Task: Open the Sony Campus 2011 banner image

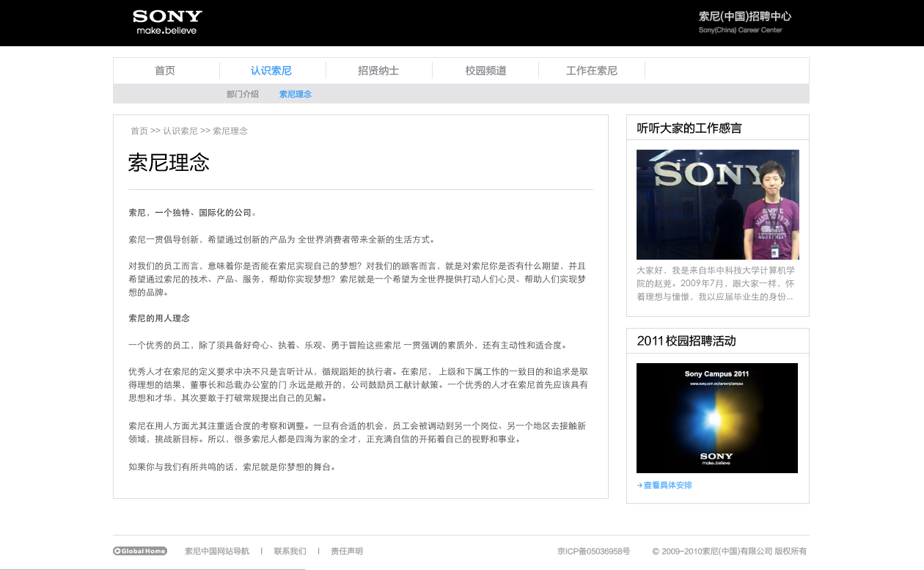Action: click(716, 418)
